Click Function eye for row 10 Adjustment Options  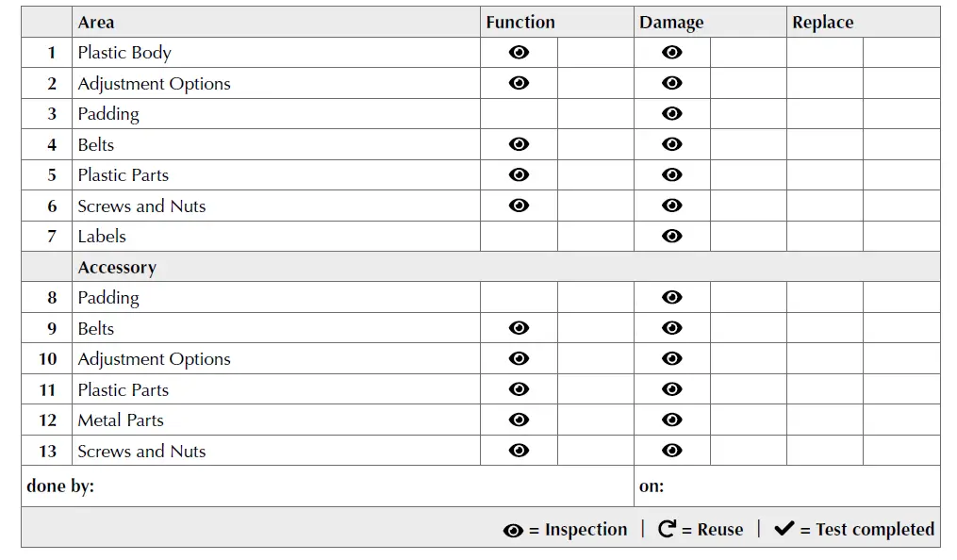(519, 359)
